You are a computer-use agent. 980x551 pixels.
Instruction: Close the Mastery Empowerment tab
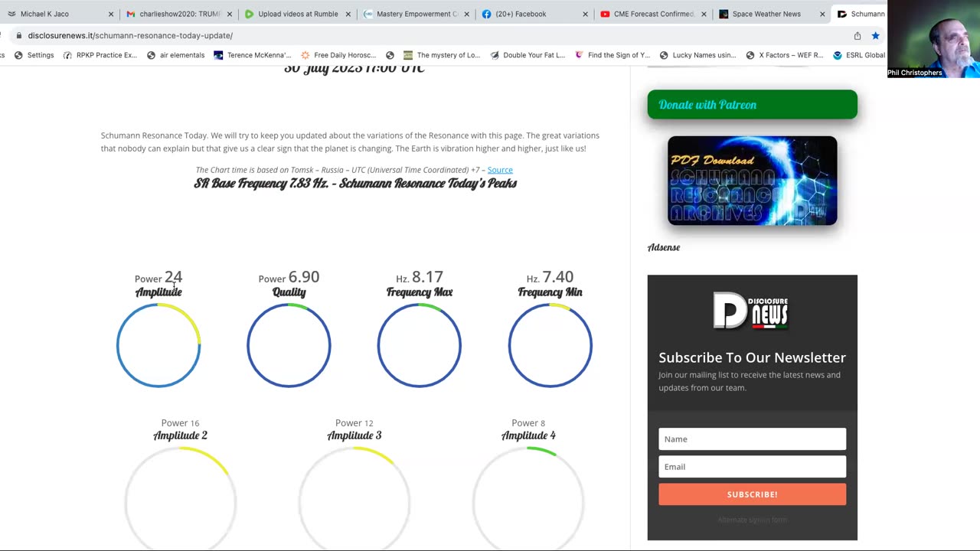[x=466, y=14]
